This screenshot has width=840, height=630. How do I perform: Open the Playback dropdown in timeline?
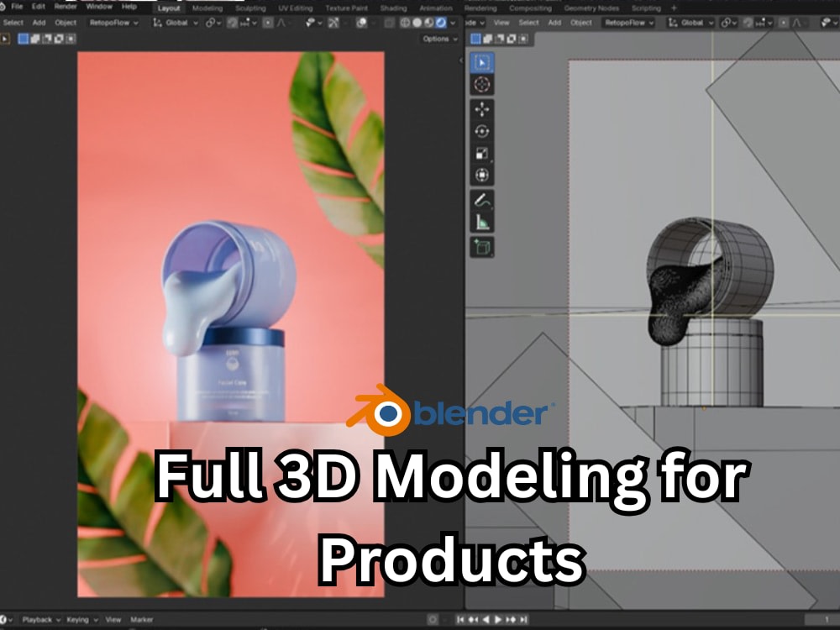pyautogui.click(x=41, y=619)
